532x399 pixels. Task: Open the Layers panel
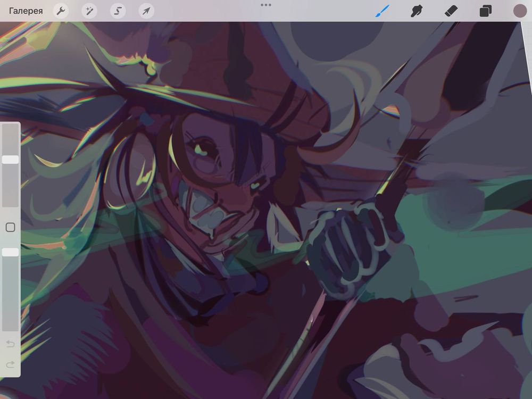tap(486, 11)
